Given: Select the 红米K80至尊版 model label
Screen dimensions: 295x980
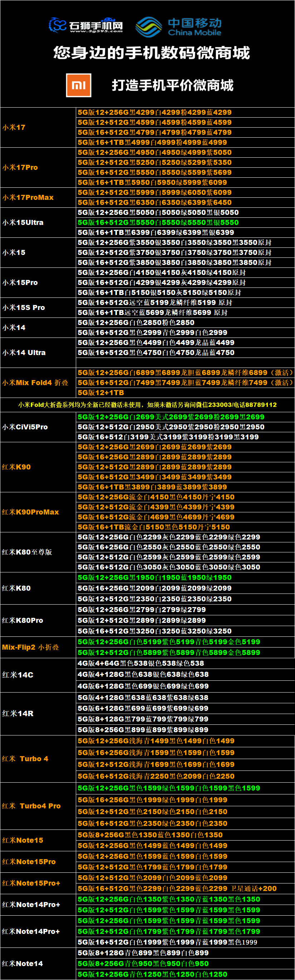Looking at the screenshot, I should 27,552.
